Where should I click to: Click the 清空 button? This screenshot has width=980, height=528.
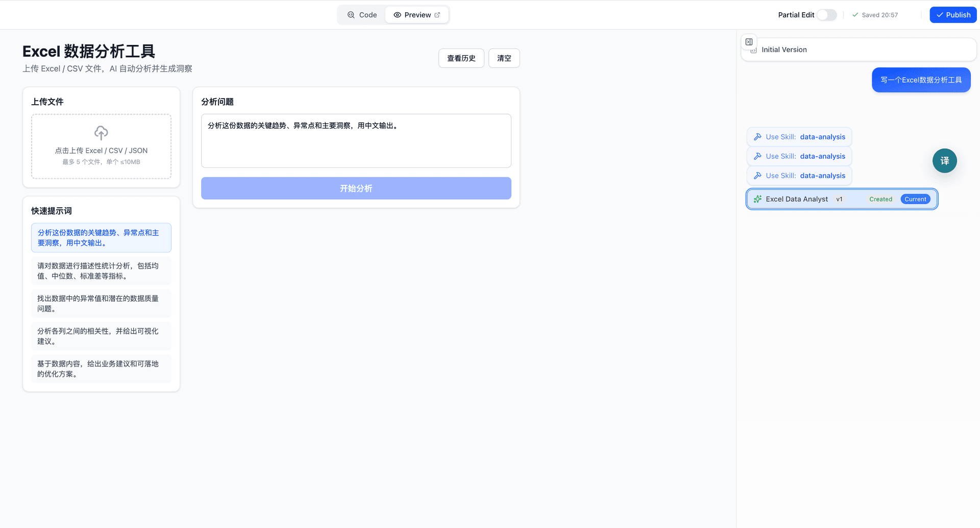pos(504,58)
